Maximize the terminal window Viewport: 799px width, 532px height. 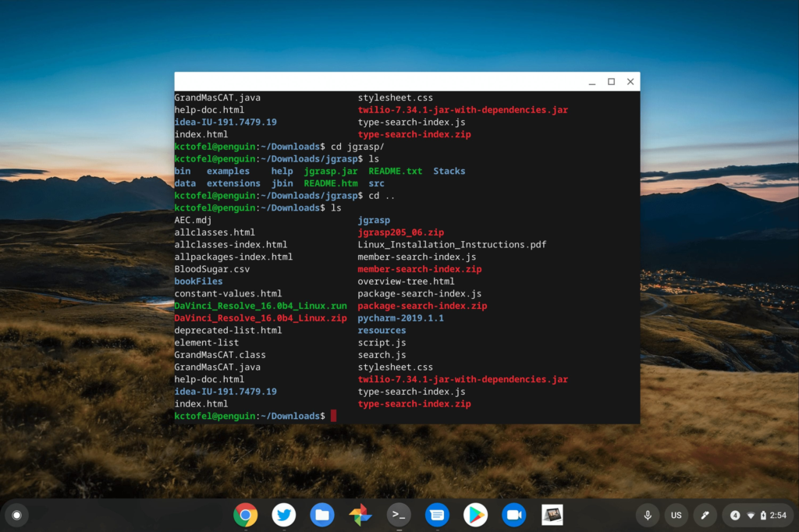pos(611,82)
